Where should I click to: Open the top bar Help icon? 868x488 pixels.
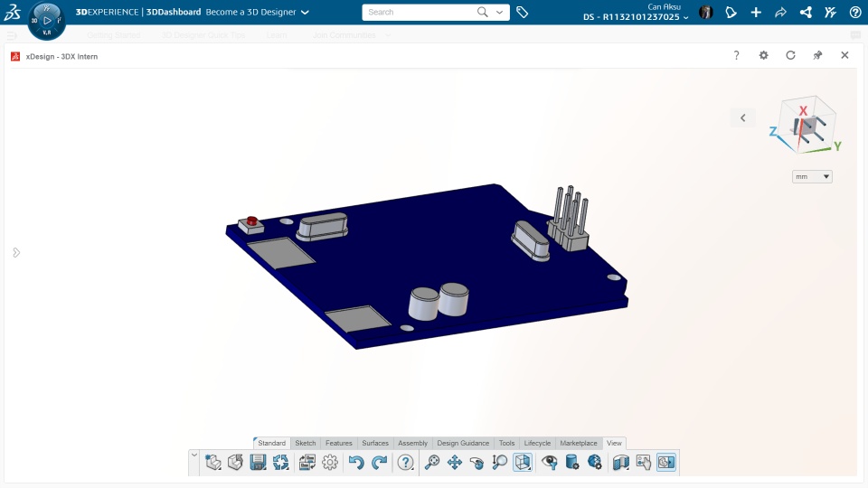(x=855, y=12)
